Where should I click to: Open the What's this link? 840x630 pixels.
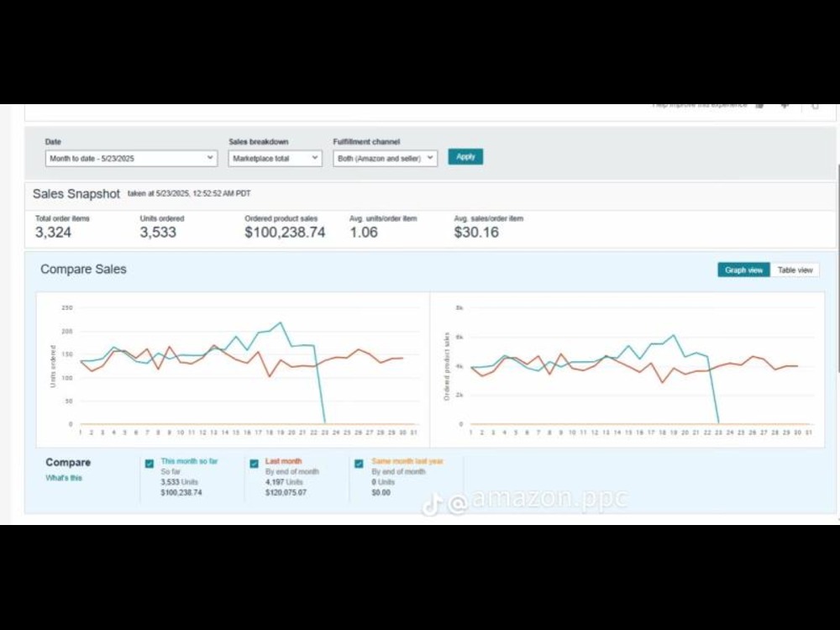point(64,478)
